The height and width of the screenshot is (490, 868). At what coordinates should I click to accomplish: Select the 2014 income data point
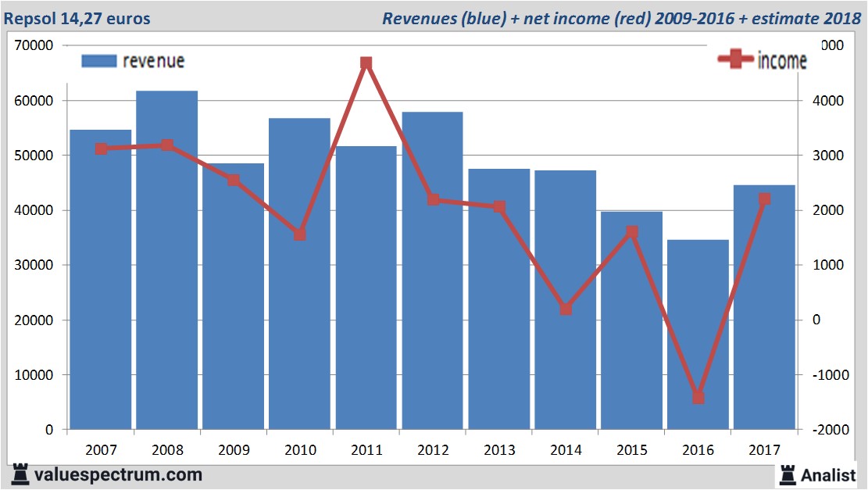(x=566, y=309)
